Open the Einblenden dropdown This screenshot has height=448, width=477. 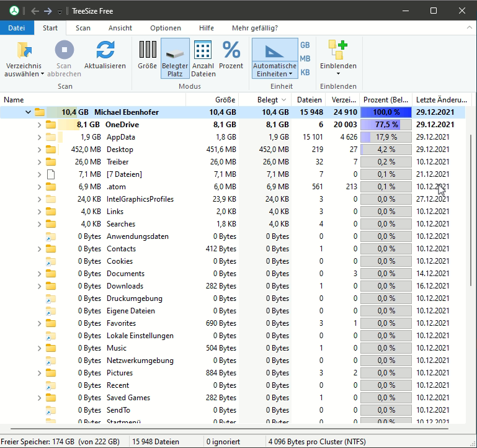pyautogui.click(x=338, y=58)
